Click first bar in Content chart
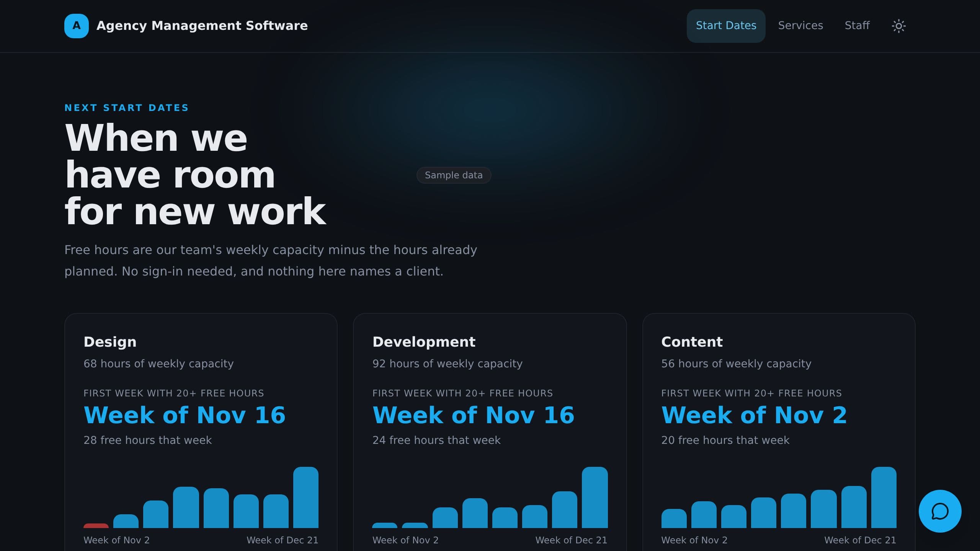Image resolution: width=980 pixels, height=551 pixels. pyautogui.click(x=674, y=518)
